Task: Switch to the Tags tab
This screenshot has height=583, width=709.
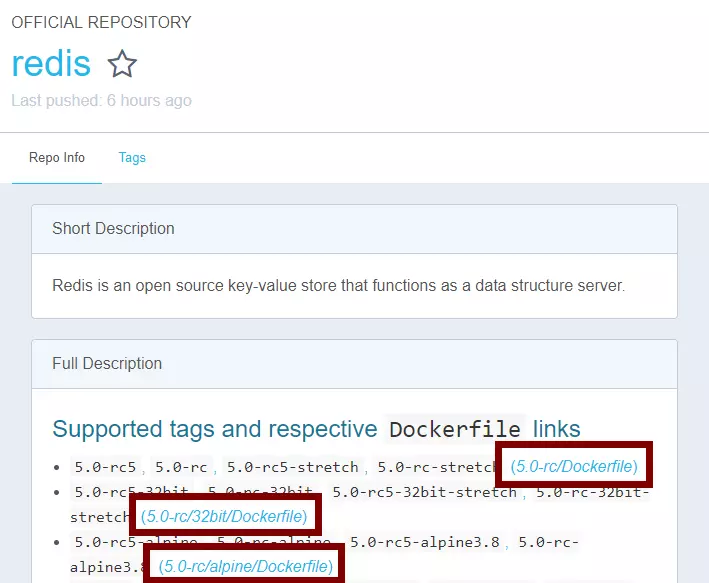Action: 132,158
